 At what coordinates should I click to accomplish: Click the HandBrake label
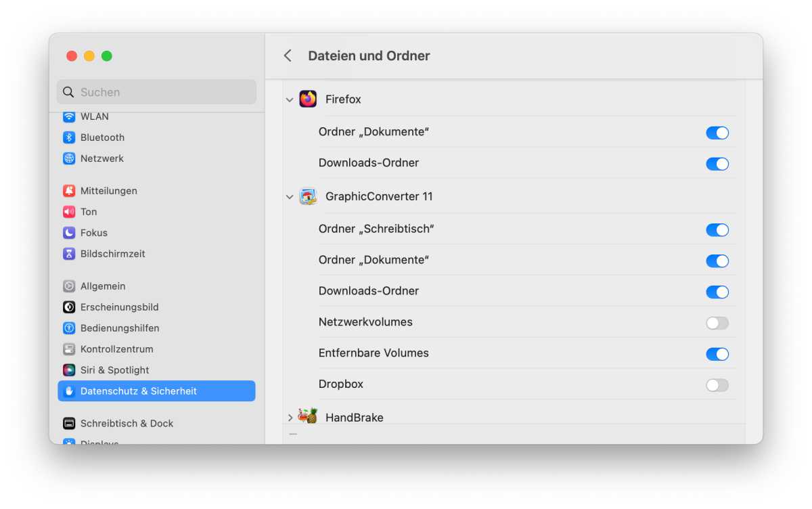coord(355,418)
